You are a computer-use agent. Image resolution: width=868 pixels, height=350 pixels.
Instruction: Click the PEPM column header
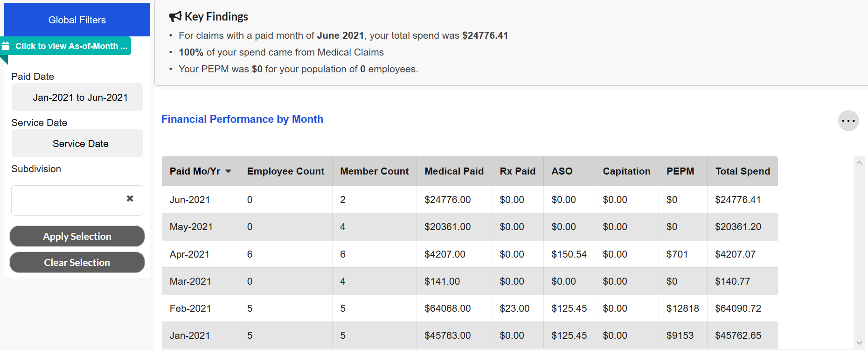(x=680, y=171)
